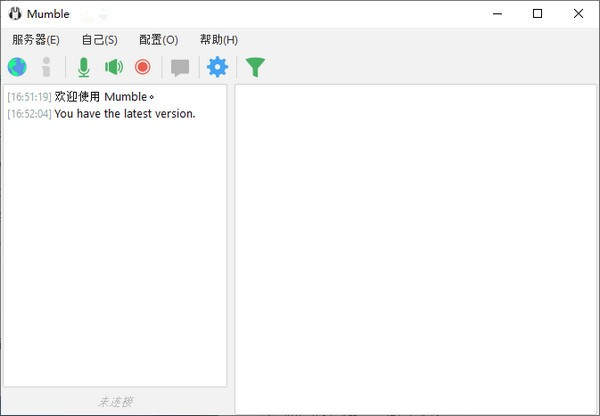Viewport: 600px width, 416px height.
Task: Start recording with the red record button
Action: pos(142,67)
